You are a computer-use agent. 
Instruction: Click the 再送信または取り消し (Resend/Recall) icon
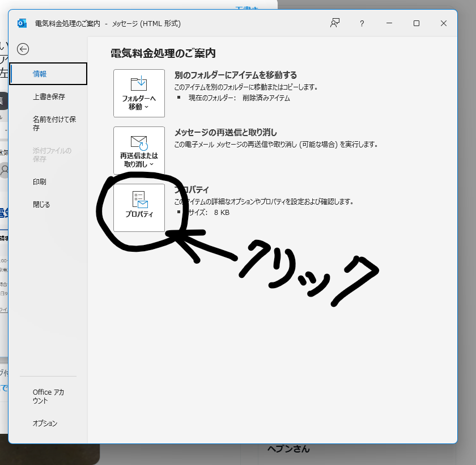[139, 146]
